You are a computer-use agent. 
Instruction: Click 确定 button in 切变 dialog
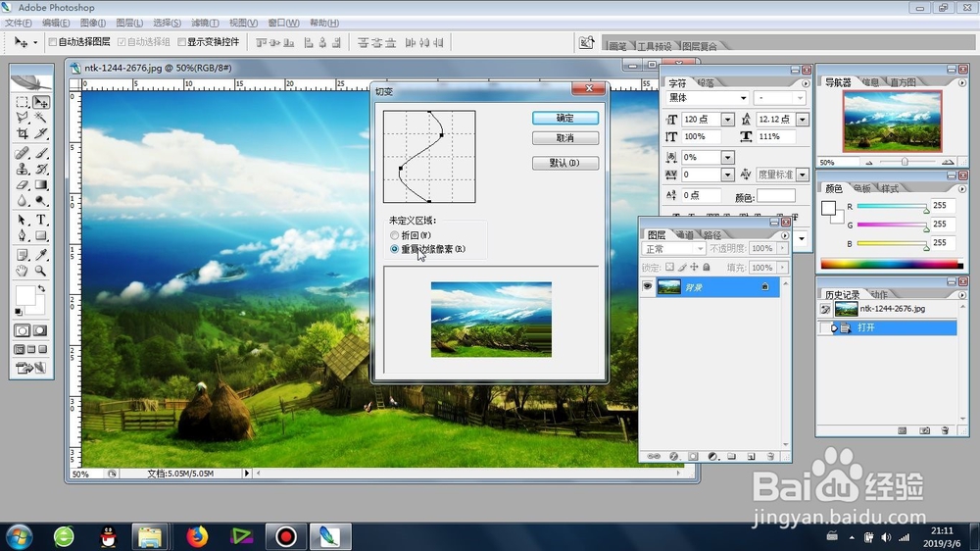coord(565,118)
